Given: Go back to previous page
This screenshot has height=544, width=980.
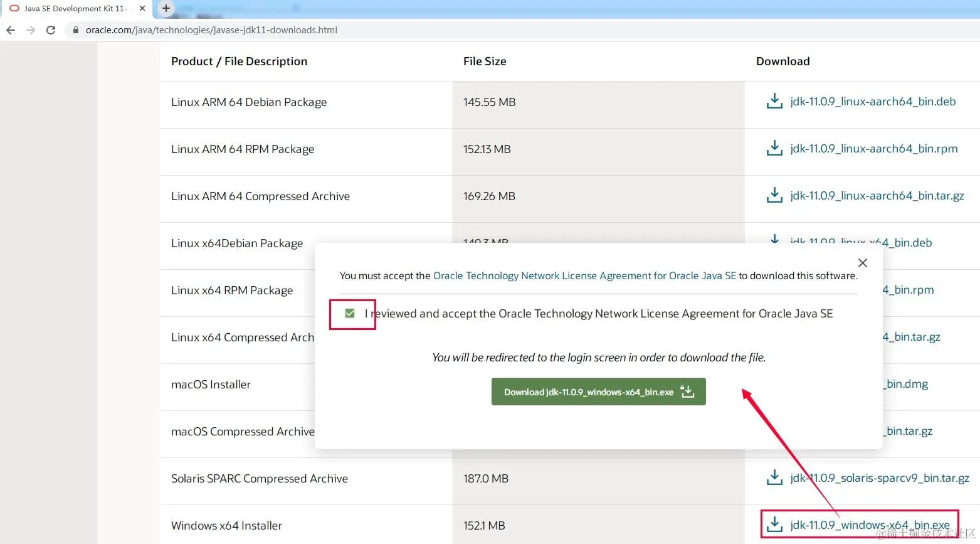Looking at the screenshot, I should pyautogui.click(x=11, y=30).
